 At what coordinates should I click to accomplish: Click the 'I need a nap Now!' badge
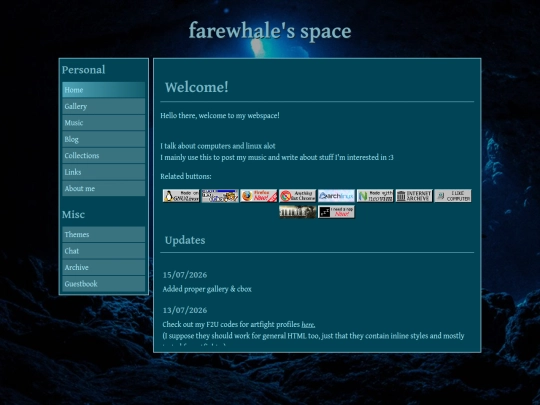click(x=336, y=212)
